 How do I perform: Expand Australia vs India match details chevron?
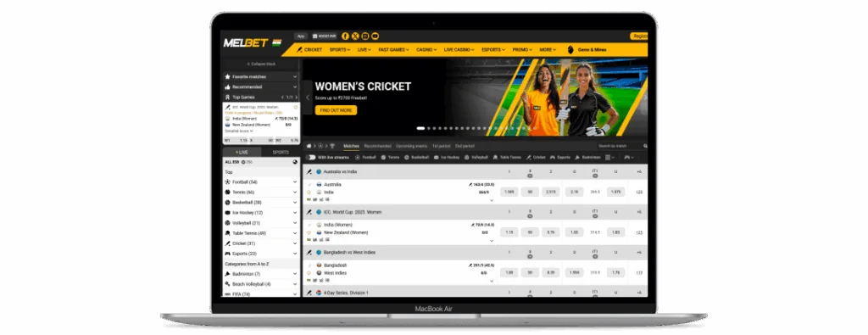(492, 200)
